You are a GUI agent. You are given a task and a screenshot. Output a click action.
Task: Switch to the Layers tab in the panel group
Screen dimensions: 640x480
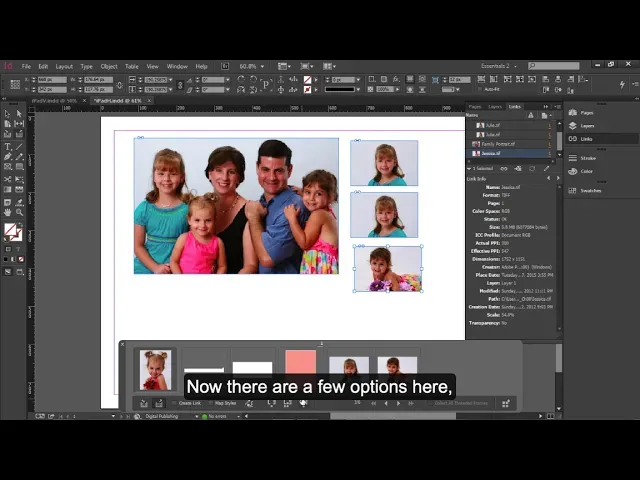pos(495,105)
